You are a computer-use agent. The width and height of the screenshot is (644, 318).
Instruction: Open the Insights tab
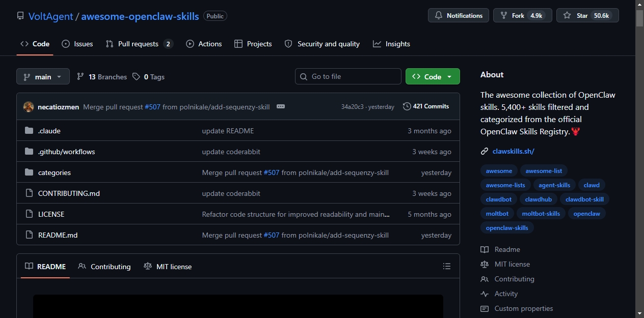click(391, 44)
